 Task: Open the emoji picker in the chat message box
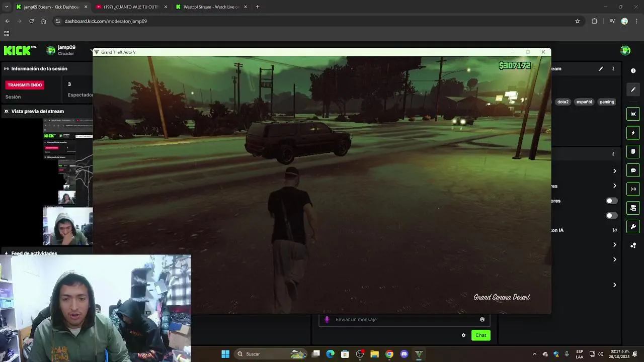482,319
